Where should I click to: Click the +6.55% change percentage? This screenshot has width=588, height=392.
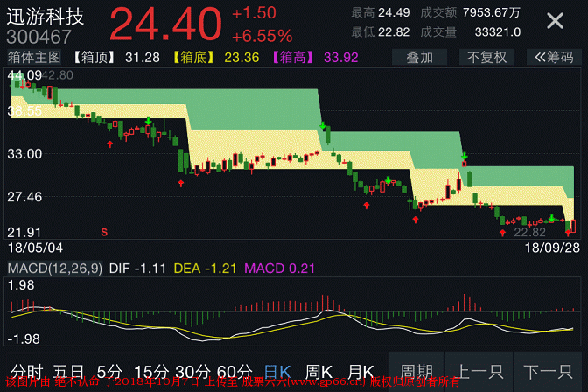[262, 37]
